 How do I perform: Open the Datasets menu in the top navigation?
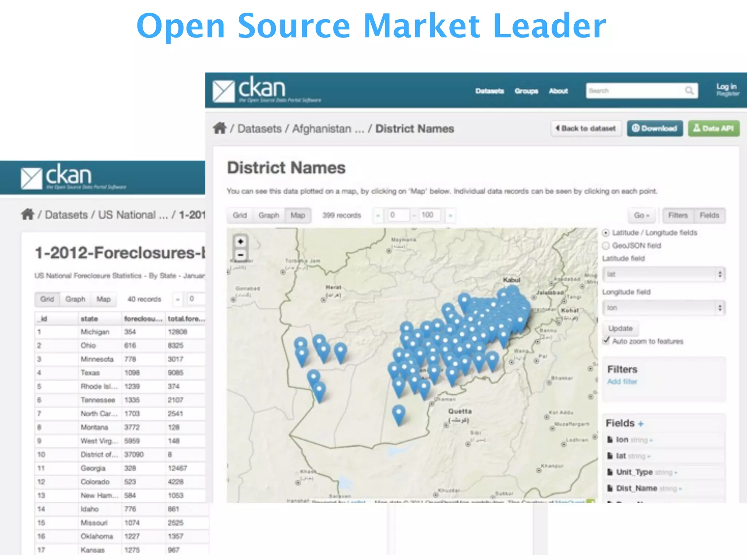tap(489, 91)
